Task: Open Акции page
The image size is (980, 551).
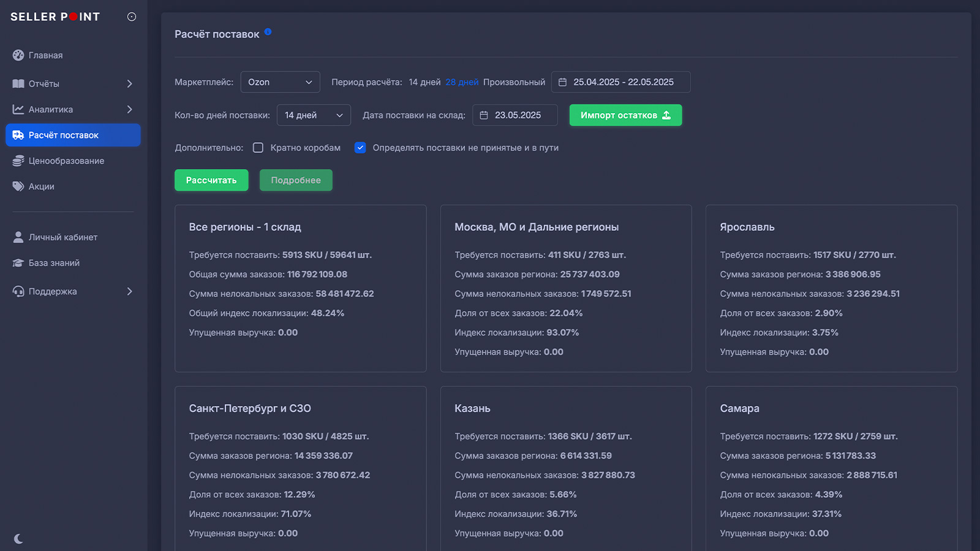Action: click(73, 187)
